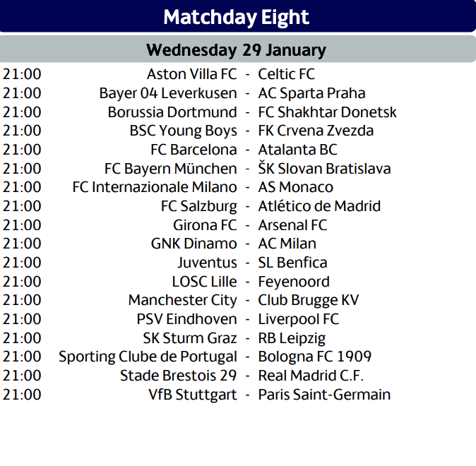The height and width of the screenshot is (466, 476).
Task: Click FC Internazionale Milano
Action: tap(155, 187)
